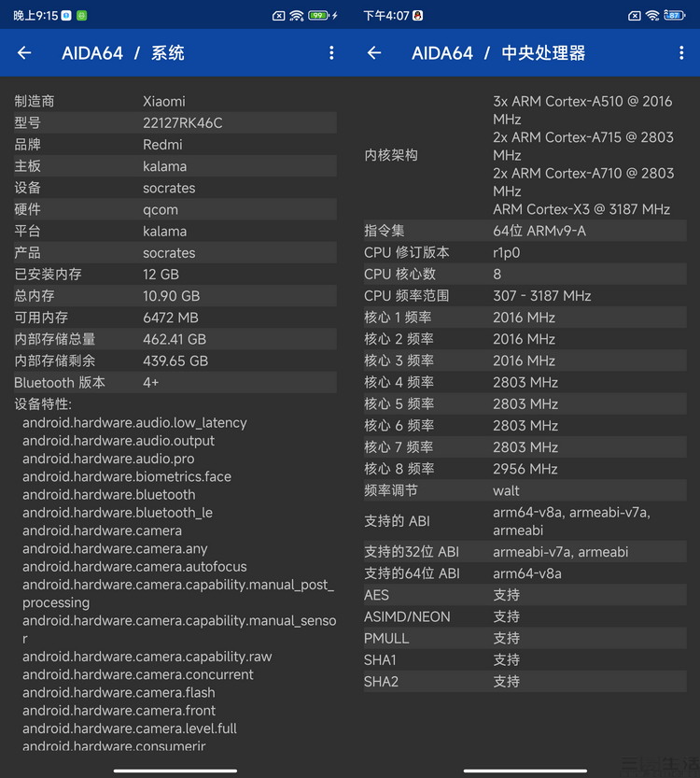700x778 pixels.
Task: Select the 产品 socrates row
Action: click(x=175, y=252)
